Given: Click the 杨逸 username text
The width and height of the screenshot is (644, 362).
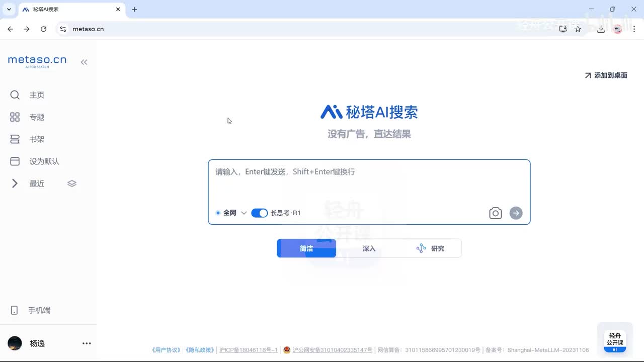Looking at the screenshot, I should 37,343.
